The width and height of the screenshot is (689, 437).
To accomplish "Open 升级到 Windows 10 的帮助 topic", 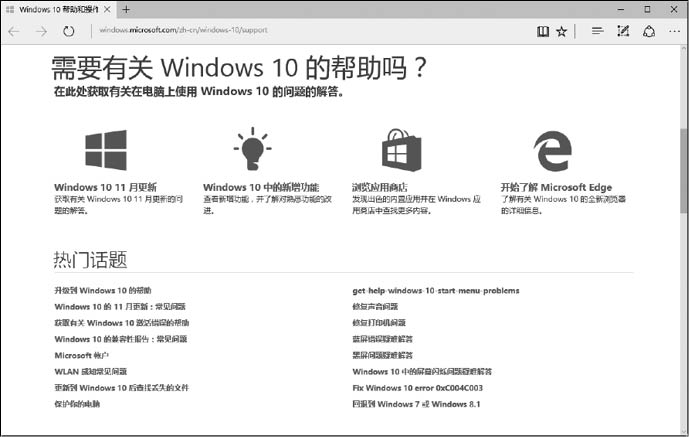I will pyautogui.click(x=103, y=290).
